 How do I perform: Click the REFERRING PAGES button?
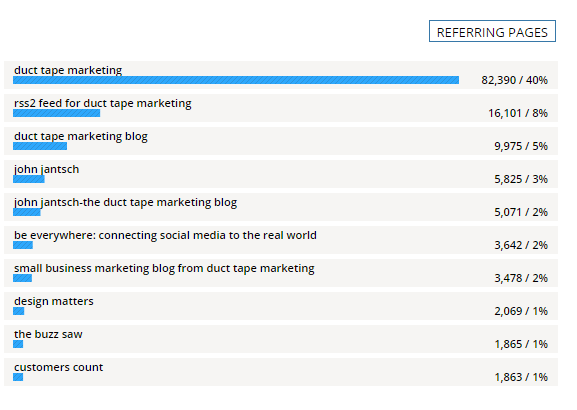492,31
